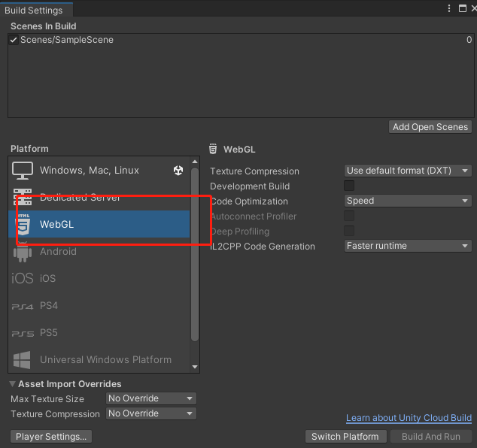Click the Code Optimization label

click(250, 201)
